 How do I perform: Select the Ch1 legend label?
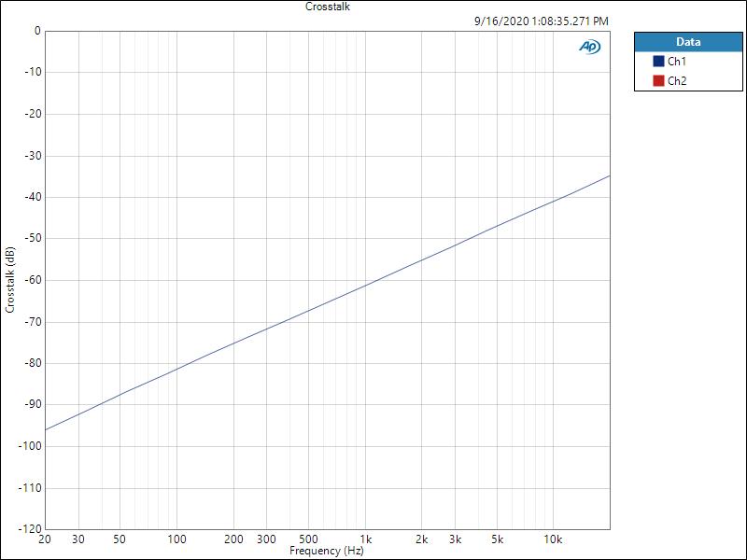pyautogui.click(x=676, y=62)
